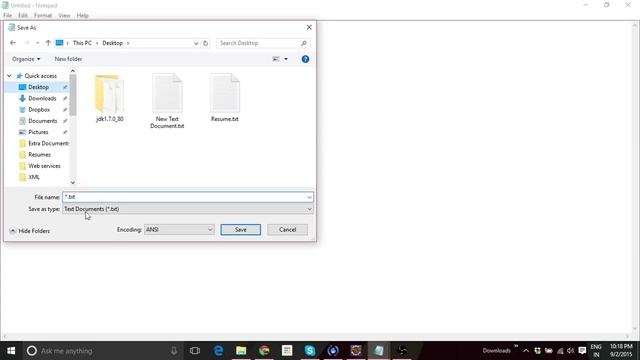Open Action Center notifications icon
Viewport: 640px width, 360px height.
click(582, 351)
